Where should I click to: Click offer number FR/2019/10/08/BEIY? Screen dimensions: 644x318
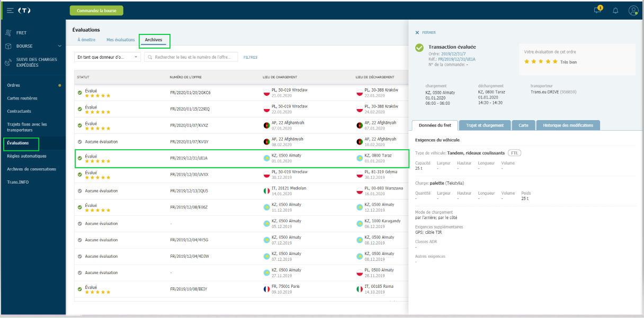[188, 289]
